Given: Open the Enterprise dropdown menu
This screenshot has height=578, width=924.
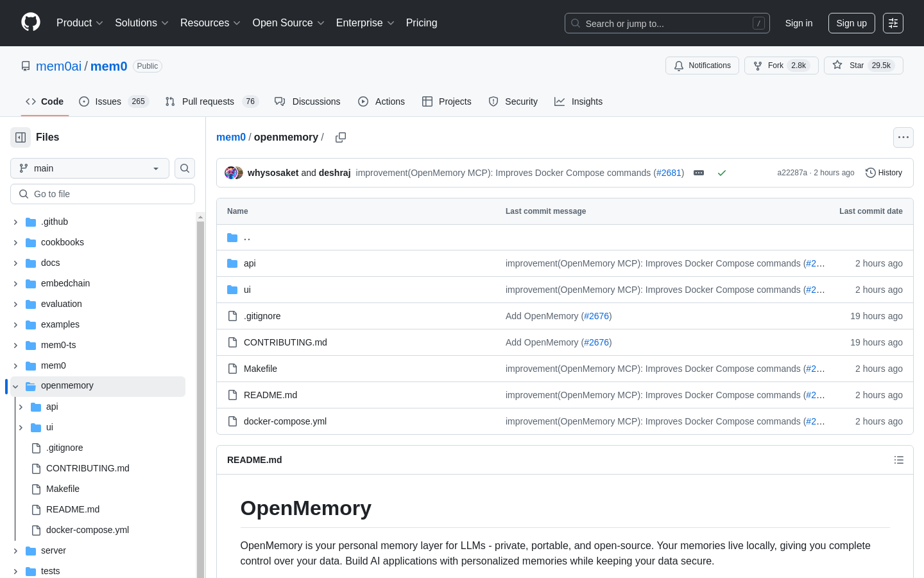Looking at the screenshot, I should [365, 23].
